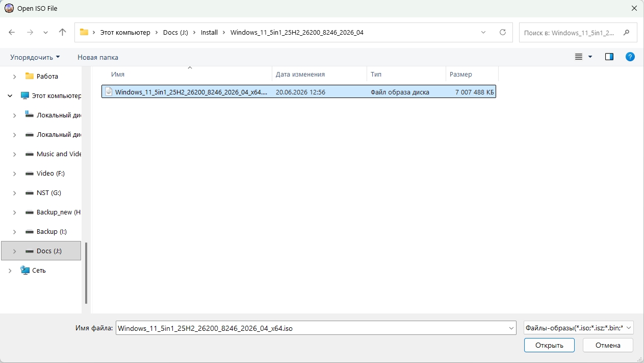Click the magnifier search icon
Image resolution: width=644 pixels, height=363 pixels.
click(627, 32)
